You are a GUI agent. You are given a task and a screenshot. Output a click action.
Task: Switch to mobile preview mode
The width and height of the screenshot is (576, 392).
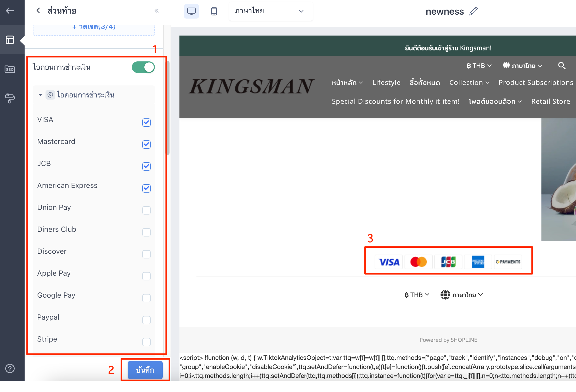pos(214,11)
